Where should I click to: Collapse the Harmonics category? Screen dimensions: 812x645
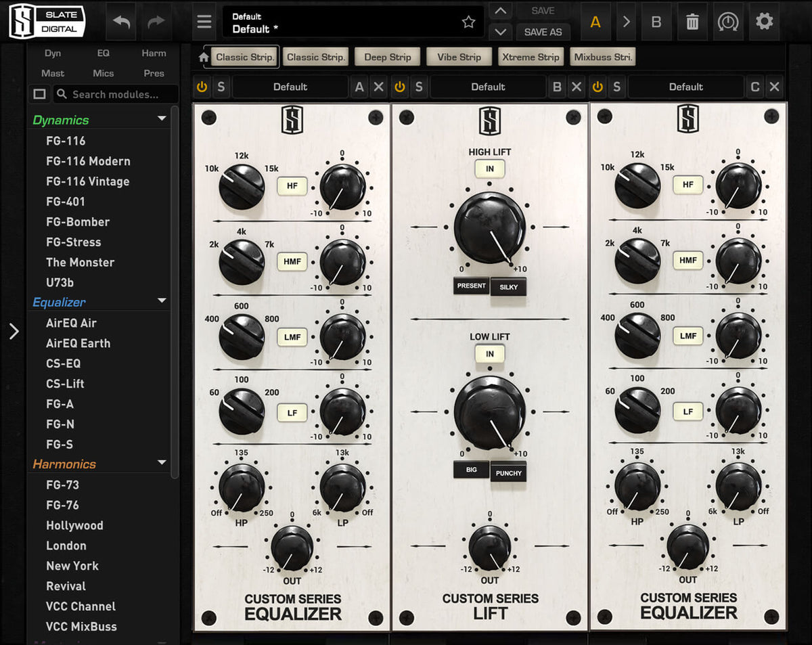161,463
